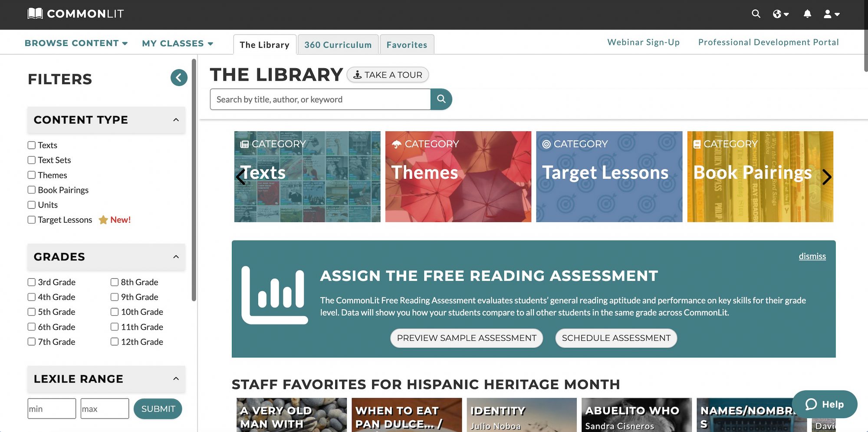
Task: Check the Text Sets filter
Action: point(32,160)
